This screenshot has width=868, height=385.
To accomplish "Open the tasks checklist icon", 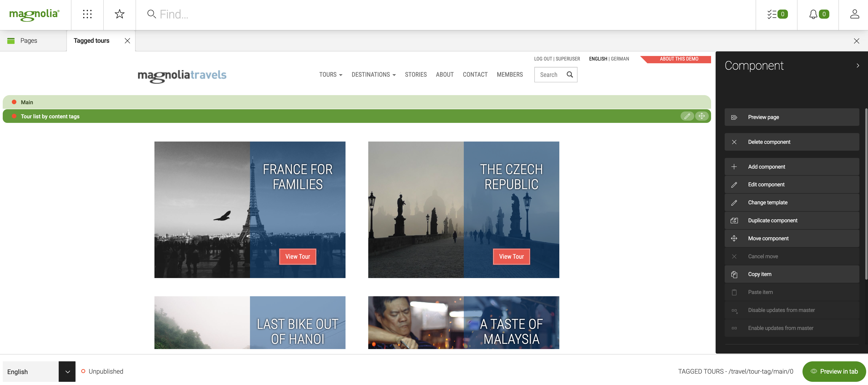I will click(x=772, y=14).
